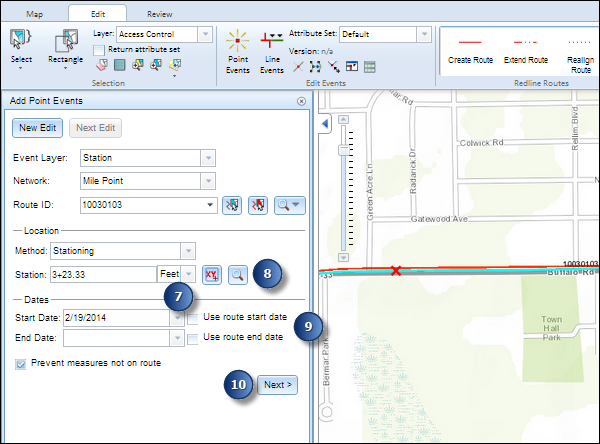The width and height of the screenshot is (600, 444).
Task: Expand the Network Mile Point dropdown
Action: 207,181
